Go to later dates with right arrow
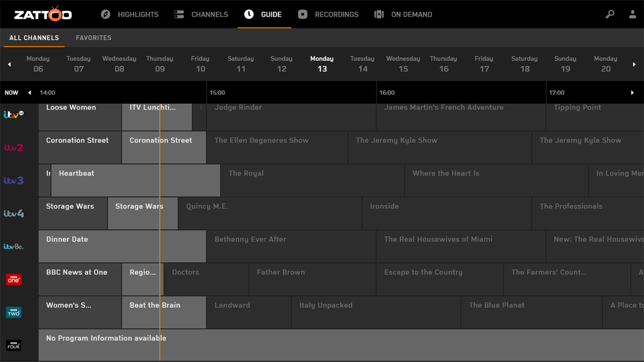Screen dimensions: 644x362 coord(634,64)
